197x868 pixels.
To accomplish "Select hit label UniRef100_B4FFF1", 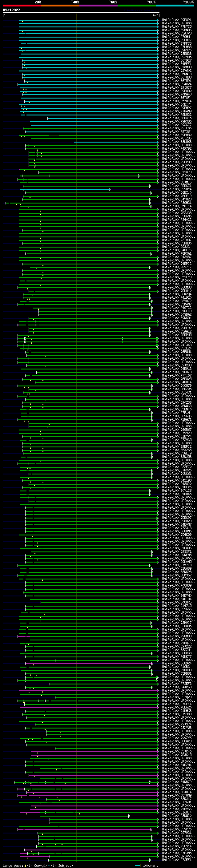I will [x=177, y=64].
